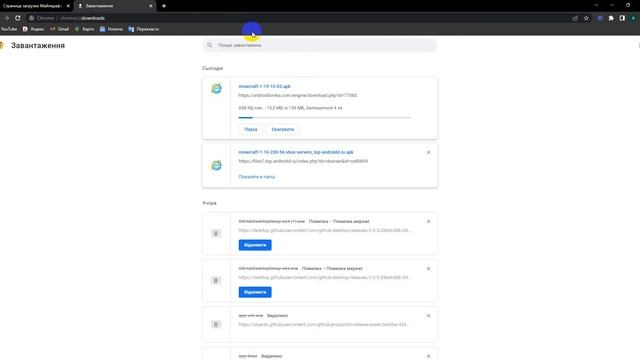
Task: Click the Сьогодні section label
Action: coord(213,68)
